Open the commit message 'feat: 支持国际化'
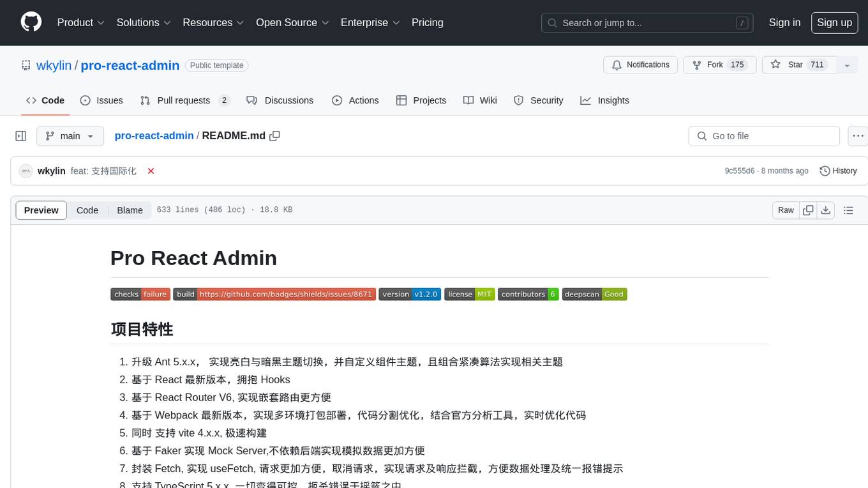 pos(103,171)
